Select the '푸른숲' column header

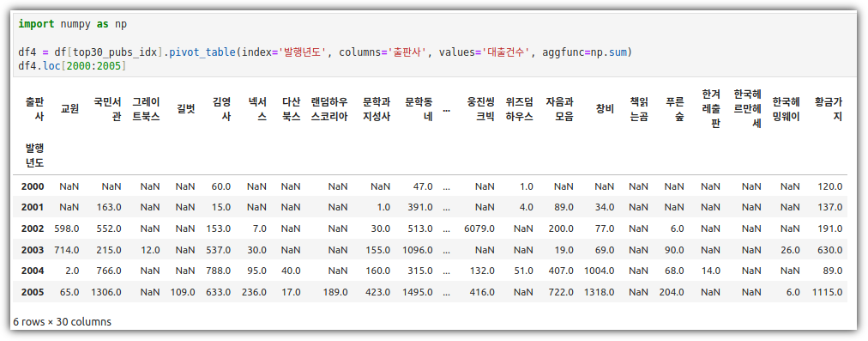675,109
